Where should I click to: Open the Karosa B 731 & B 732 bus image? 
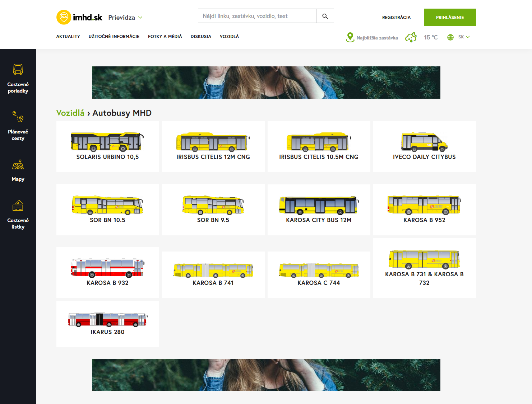pyautogui.click(x=424, y=259)
